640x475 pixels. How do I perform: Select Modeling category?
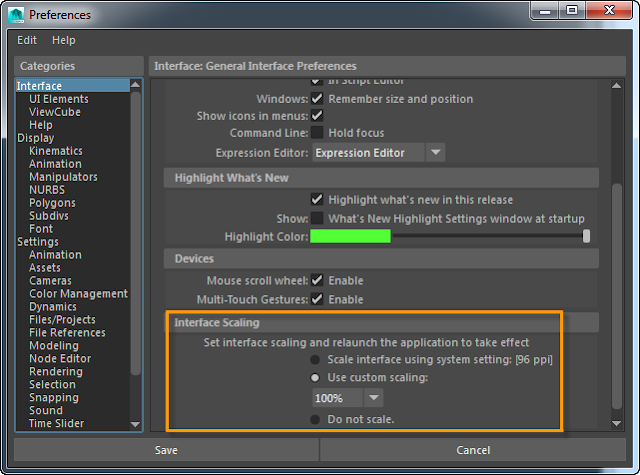(x=54, y=346)
